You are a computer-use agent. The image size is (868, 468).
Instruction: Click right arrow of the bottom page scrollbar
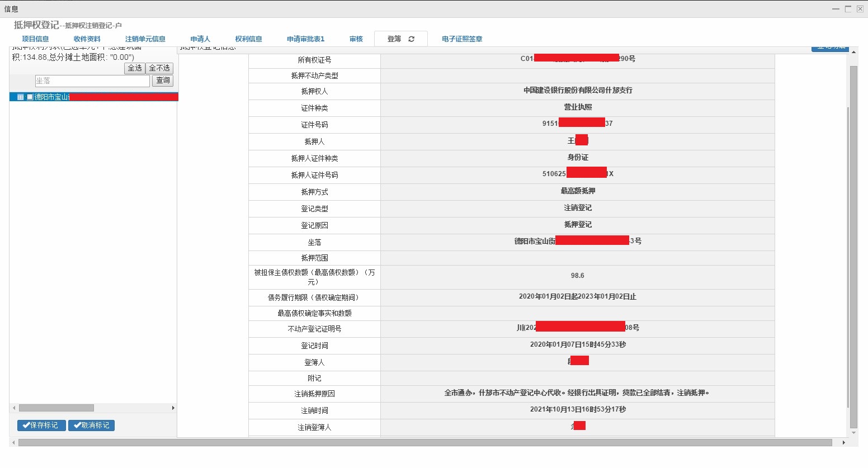843,443
